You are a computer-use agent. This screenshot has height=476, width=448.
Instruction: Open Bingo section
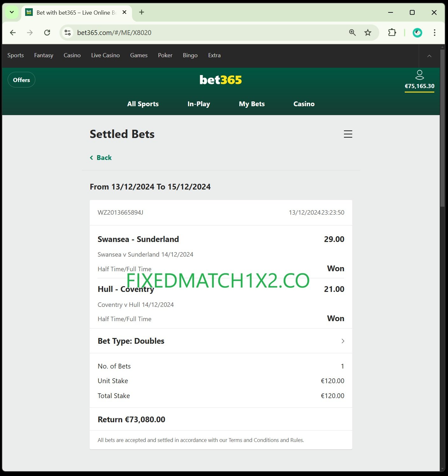click(x=190, y=55)
